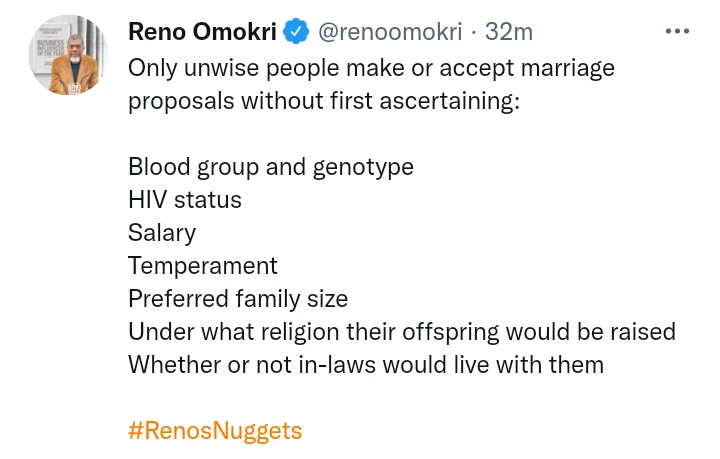Click the "Preferred family size" line
Screen dimensions: 720x459
238,298
